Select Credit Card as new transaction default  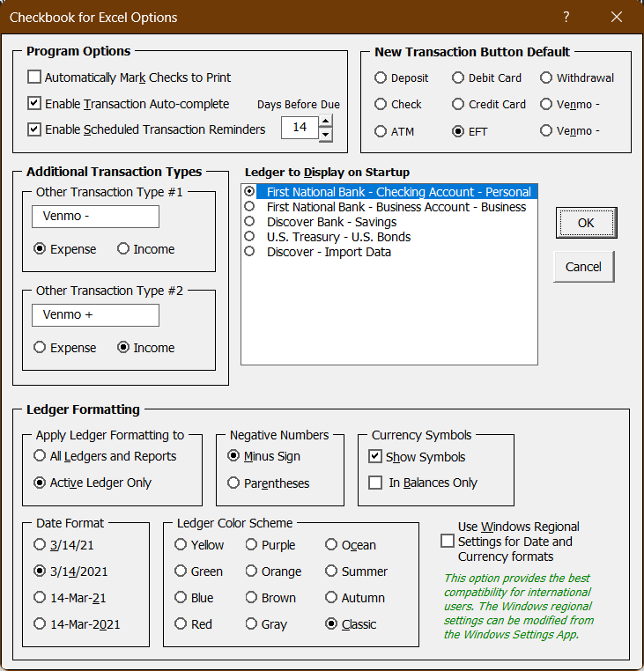tap(458, 104)
